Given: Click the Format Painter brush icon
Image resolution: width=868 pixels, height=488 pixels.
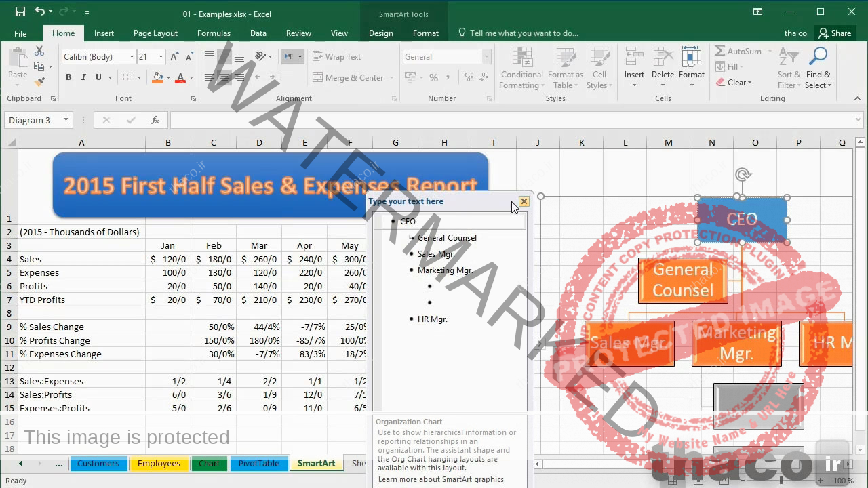Looking at the screenshot, I should pyautogui.click(x=39, y=81).
